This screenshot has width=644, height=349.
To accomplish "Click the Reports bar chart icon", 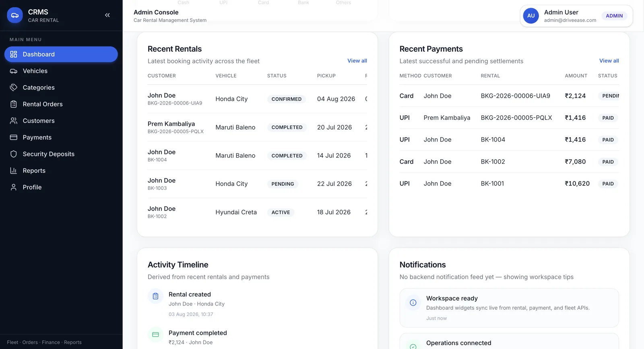I will [14, 170].
